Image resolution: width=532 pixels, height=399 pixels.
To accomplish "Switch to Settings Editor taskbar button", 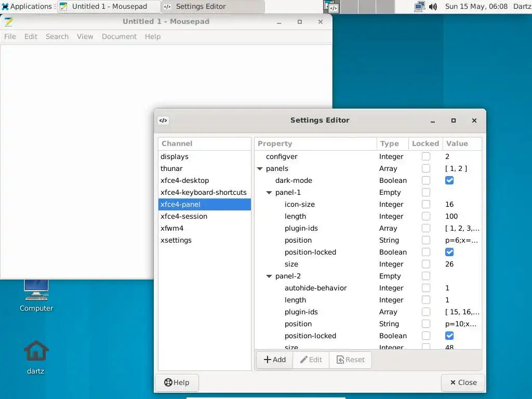I will [x=212, y=6].
